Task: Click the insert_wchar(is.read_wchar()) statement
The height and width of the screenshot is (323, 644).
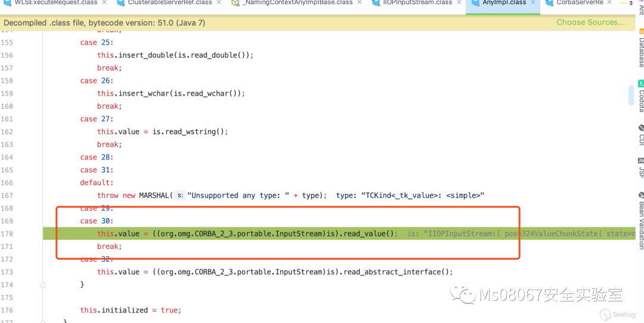Action: 171,93
